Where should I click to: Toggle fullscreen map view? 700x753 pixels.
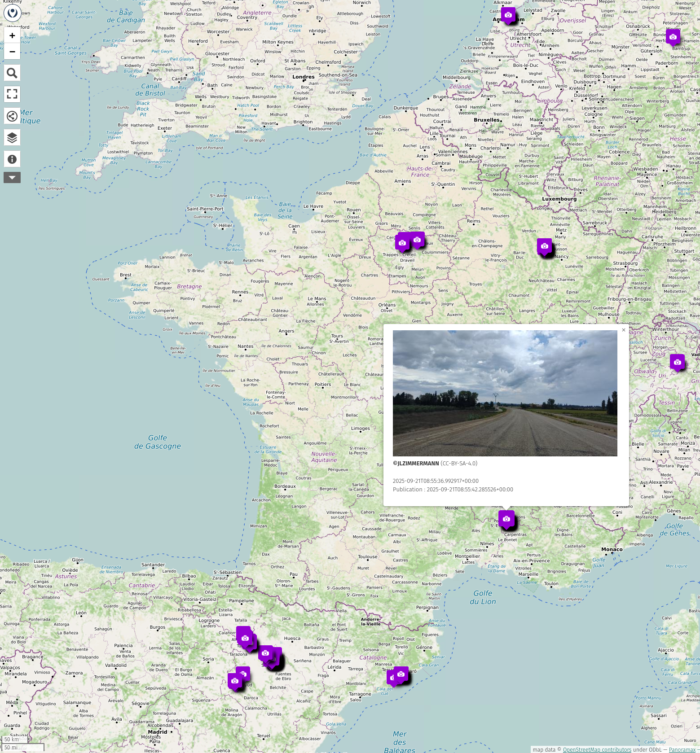tap(12, 94)
